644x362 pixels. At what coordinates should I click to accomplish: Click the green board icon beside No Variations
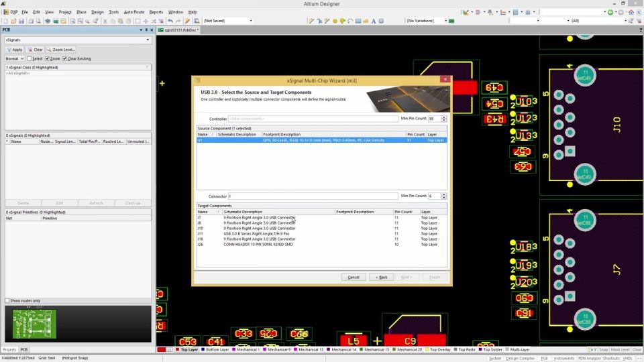(x=451, y=21)
